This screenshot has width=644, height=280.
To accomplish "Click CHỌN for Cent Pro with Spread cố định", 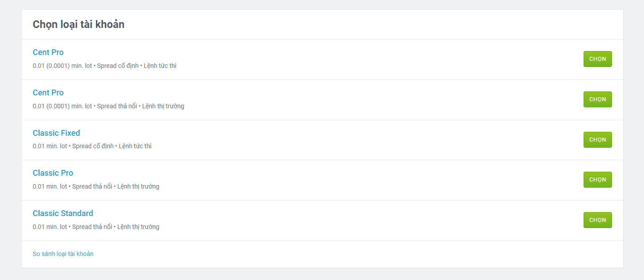I will click(x=597, y=59).
